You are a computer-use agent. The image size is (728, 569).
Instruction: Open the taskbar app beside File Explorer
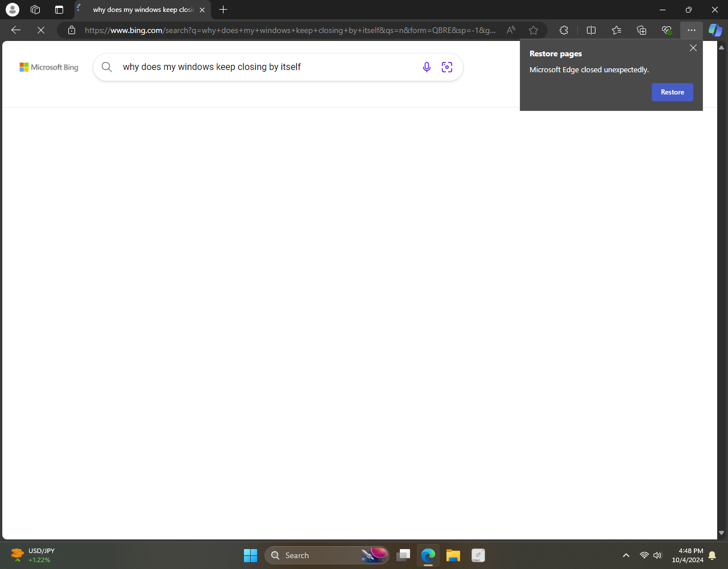pyautogui.click(x=478, y=555)
